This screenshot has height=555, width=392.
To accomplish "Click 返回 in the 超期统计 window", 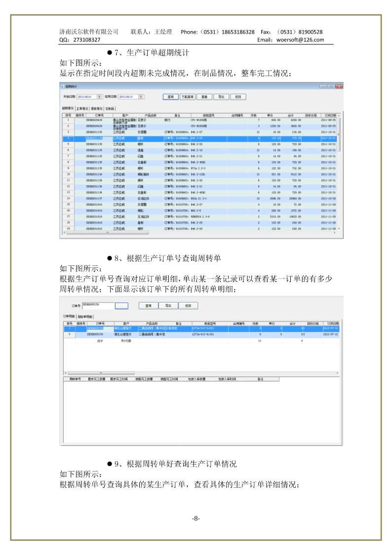I will pyautogui.click(x=238, y=97).
